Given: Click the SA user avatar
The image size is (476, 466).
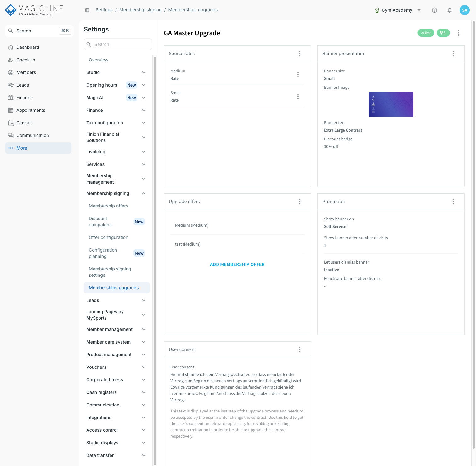Looking at the screenshot, I should [x=465, y=10].
